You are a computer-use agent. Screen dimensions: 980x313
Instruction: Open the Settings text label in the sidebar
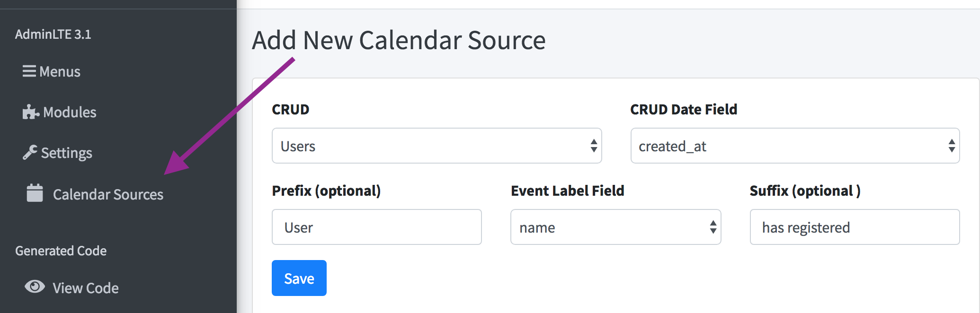[67, 153]
